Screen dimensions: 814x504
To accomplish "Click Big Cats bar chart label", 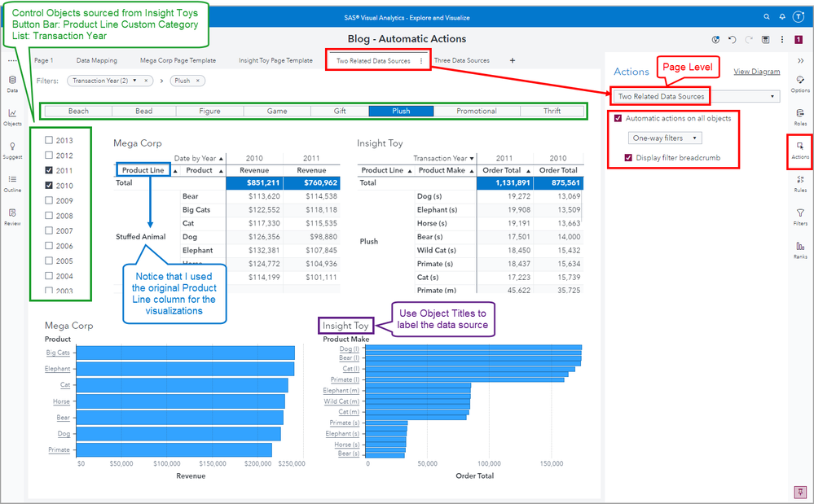I will coord(58,353).
